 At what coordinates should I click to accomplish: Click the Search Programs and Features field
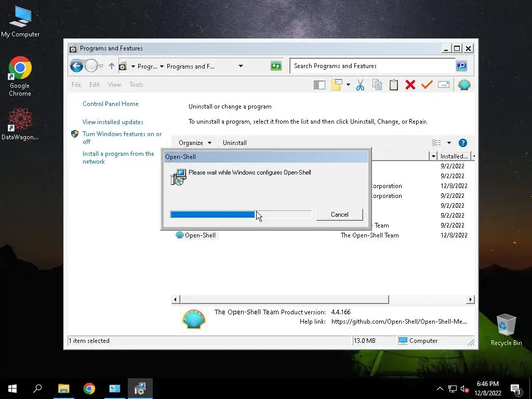pyautogui.click(x=372, y=66)
